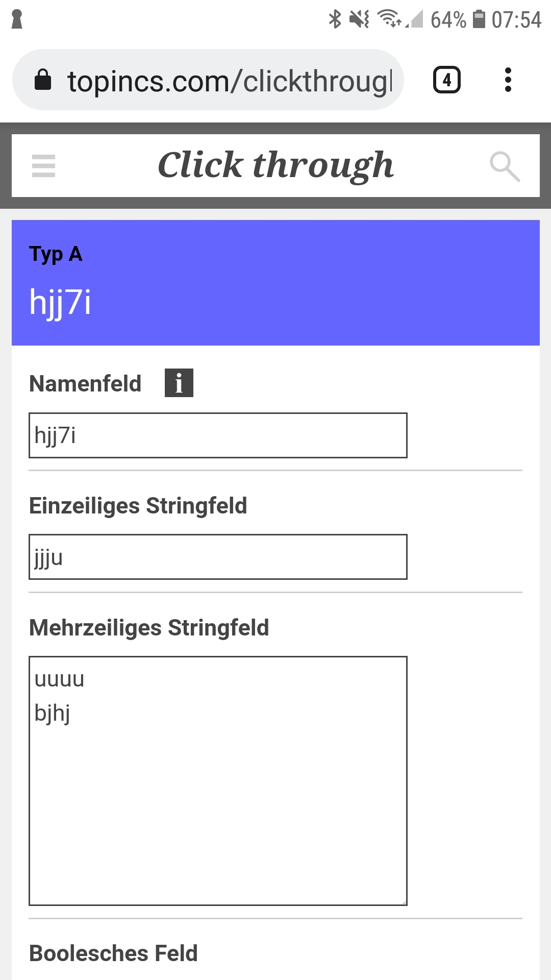Select the Einzeiliges Stringfeld input containing jjju

tap(218, 557)
